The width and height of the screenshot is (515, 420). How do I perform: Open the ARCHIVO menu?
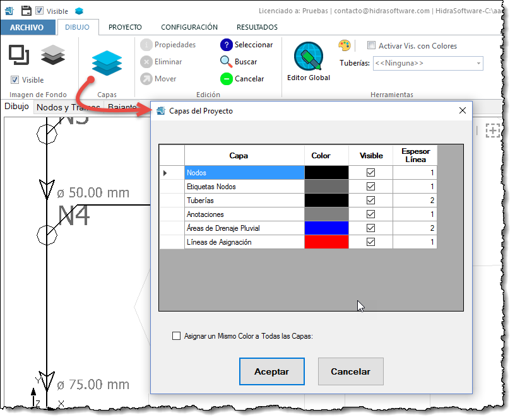coord(27,27)
